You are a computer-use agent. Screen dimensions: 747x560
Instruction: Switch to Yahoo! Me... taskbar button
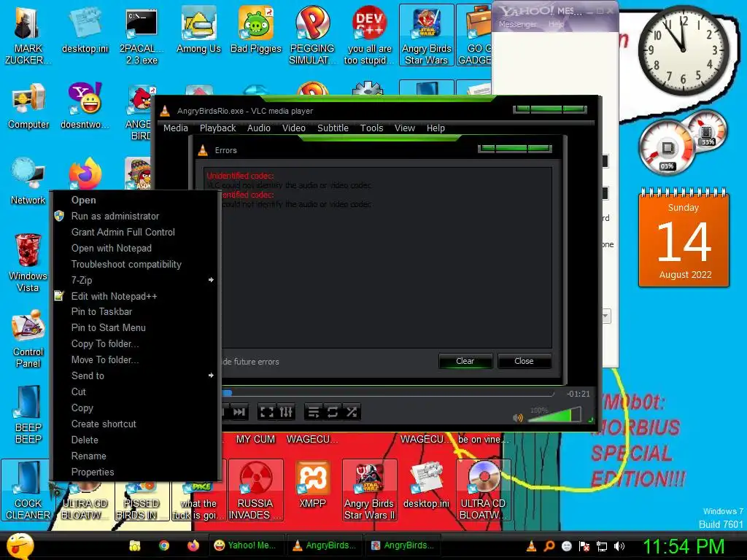coord(247,545)
